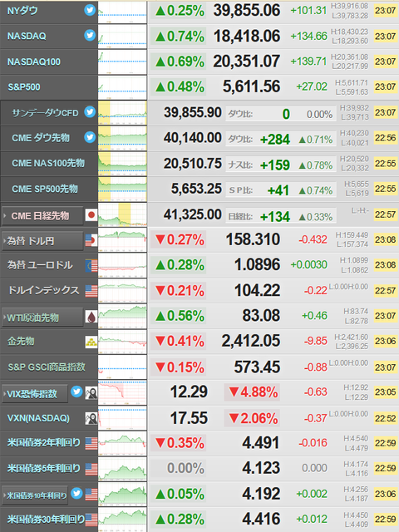Screen dimensions: 399x532
Task: Click the US flag in 米国債券2年利回り row
Action: [x=91, y=443]
